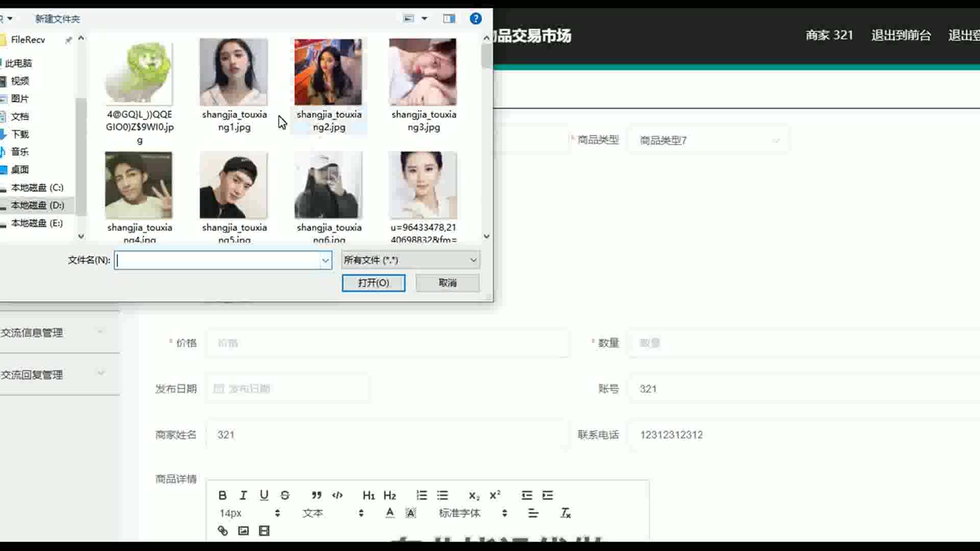The height and width of the screenshot is (551, 980).
Task: Toggle italic formatting in the editor toolbar
Action: point(243,495)
